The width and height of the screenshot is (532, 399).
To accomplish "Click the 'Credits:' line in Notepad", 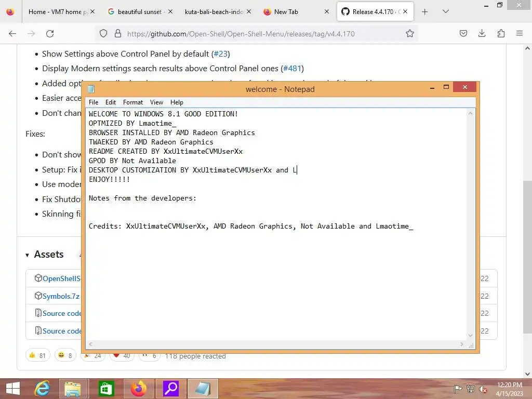I will 251,227.
